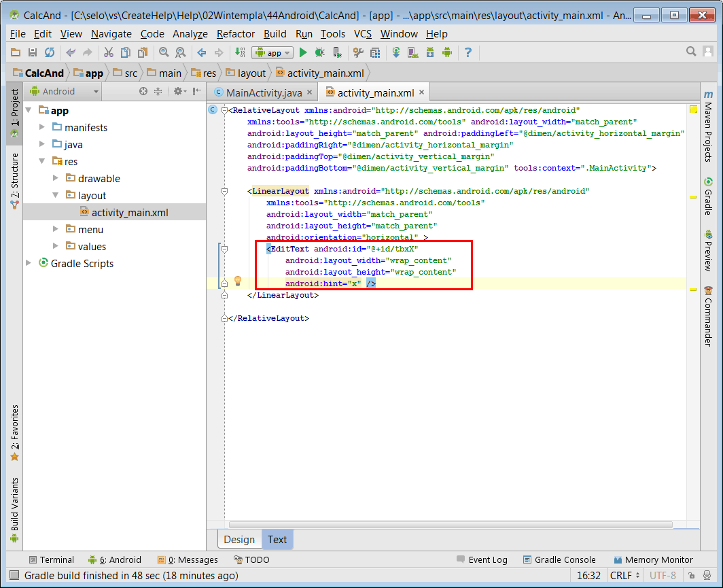Toggle the Commander side panel

click(x=708, y=316)
